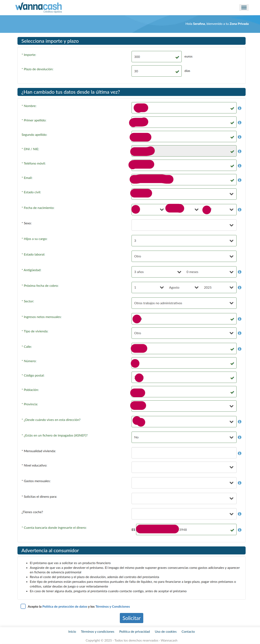Image resolution: width=260 pixels, height=644 pixels.
Task: Expand the Sector dropdown
Action: (x=184, y=303)
